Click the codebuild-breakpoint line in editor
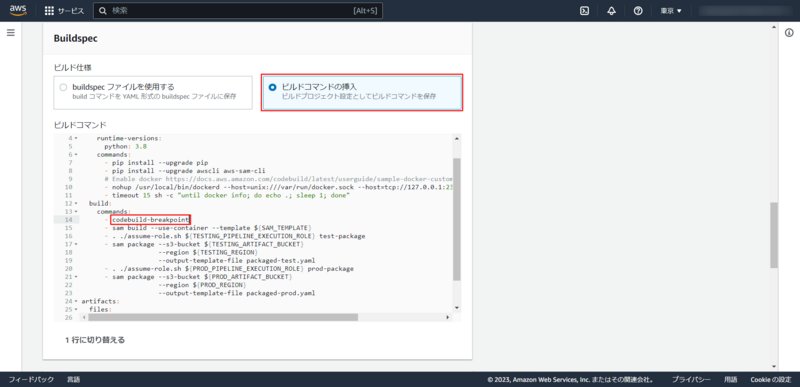Image resolution: width=800 pixels, height=387 pixels. 151,220
